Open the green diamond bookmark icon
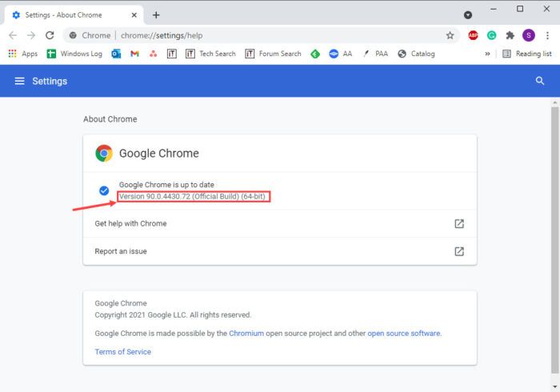 tap(315, 54)
